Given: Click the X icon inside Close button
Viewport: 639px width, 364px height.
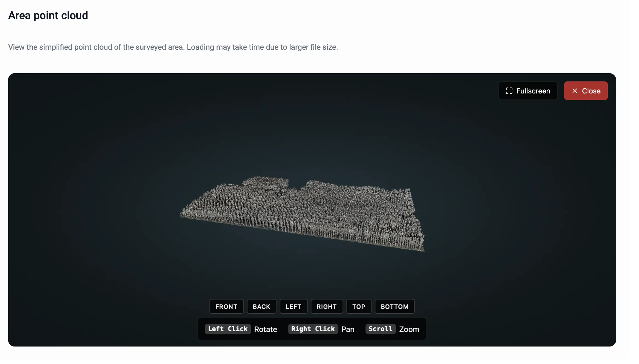Looking at the screenshot, I should tap(574, 91).
